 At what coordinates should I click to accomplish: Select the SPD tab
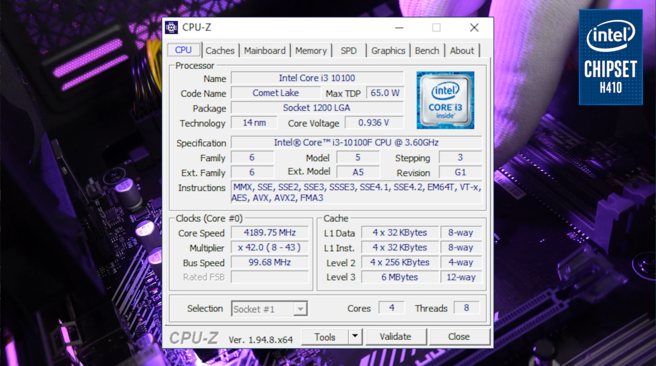tap(348, 51)
